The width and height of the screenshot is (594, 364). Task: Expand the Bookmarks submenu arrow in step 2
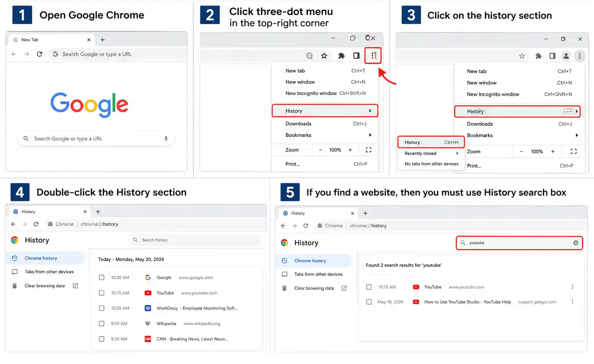(x=370, y=135)
